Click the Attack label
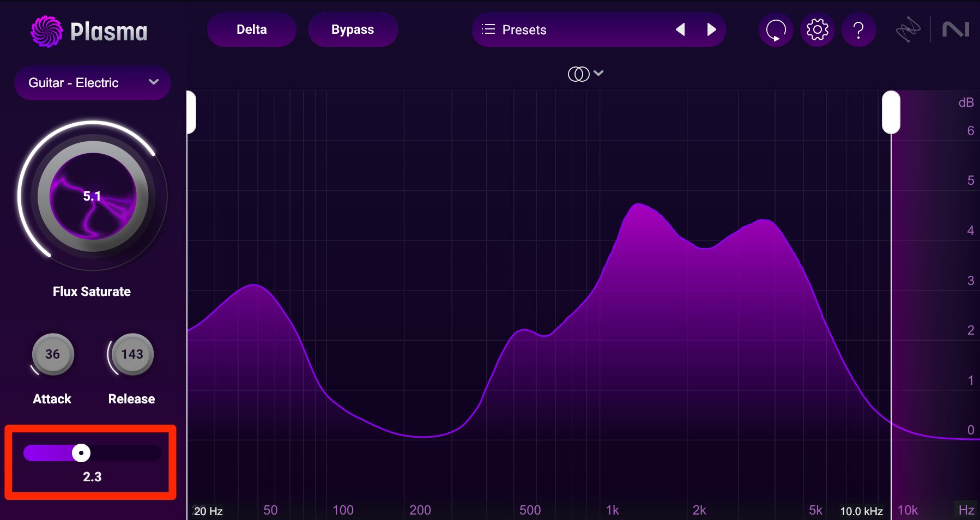 click(x=52, y=399)
